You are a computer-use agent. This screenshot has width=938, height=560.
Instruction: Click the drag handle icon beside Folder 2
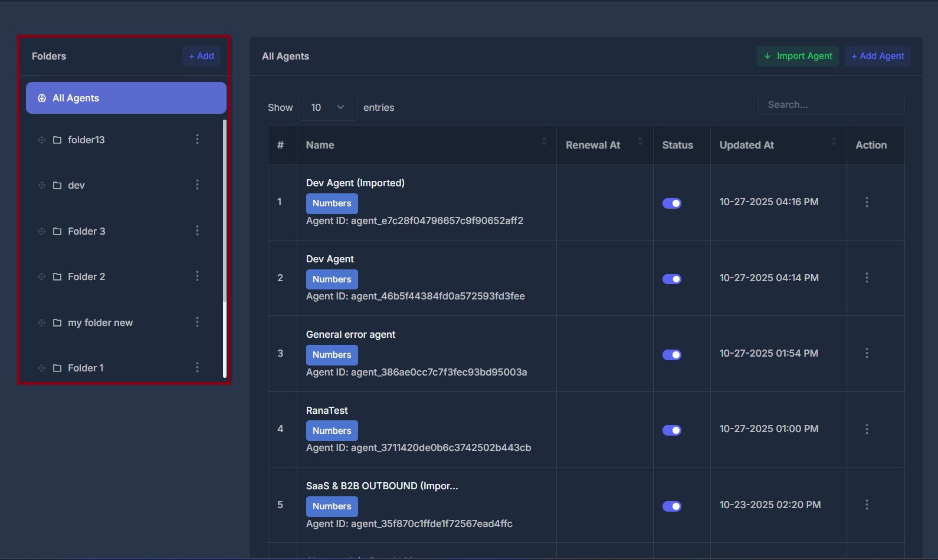tap(42, 276)
